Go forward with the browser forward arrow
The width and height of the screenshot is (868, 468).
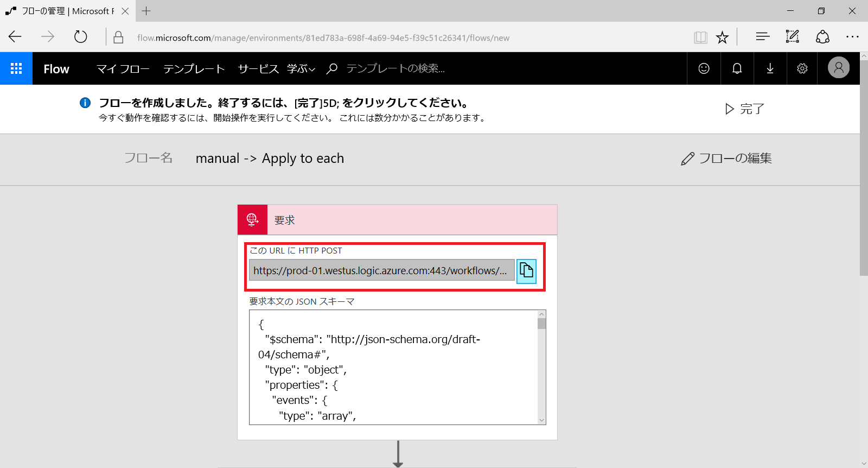[48, 37]
